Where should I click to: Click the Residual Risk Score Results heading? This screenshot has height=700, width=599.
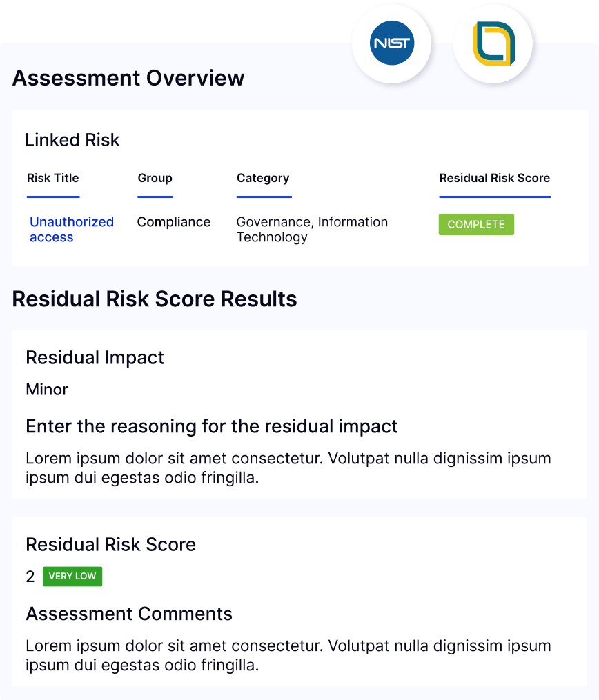[155, 299]
